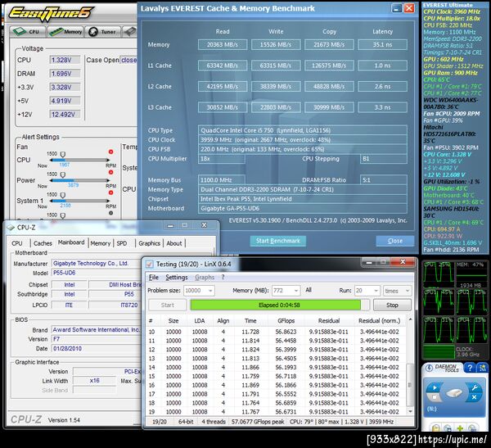The image size is (491, 448).
Task: Minimize the CPU-Z window
Action: coord(171,226)
